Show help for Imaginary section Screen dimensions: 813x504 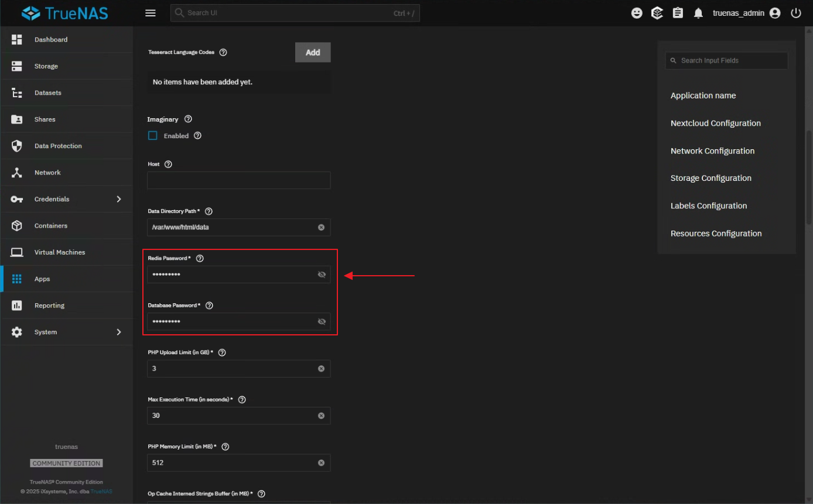coord(188,119)
